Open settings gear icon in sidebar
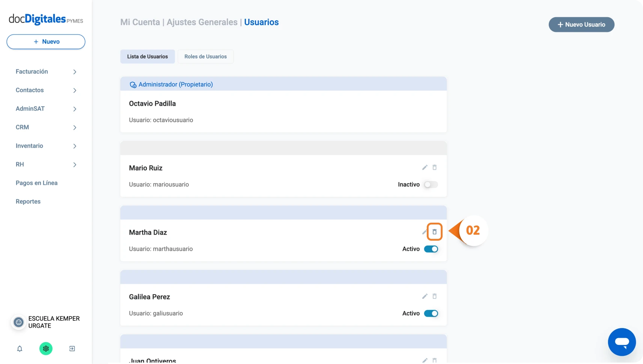Viewport: 643px width, 364px height. click(x=46, y=349)
